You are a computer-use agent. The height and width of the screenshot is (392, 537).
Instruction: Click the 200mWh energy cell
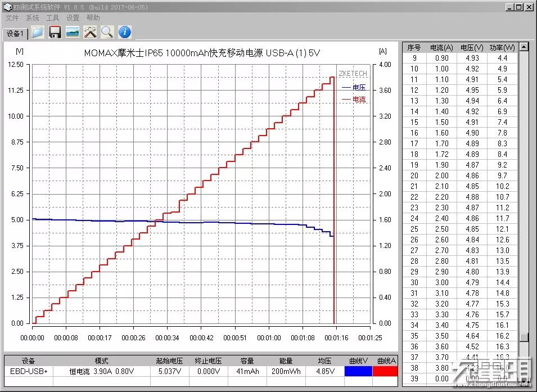pyautogui.click(x=286, y=371)
